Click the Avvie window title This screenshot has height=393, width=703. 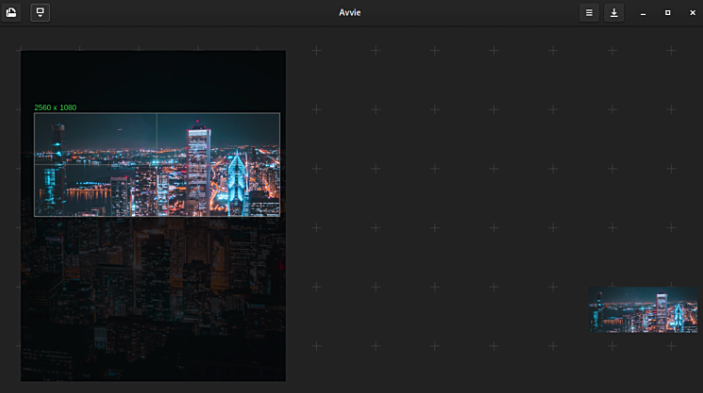350,13
